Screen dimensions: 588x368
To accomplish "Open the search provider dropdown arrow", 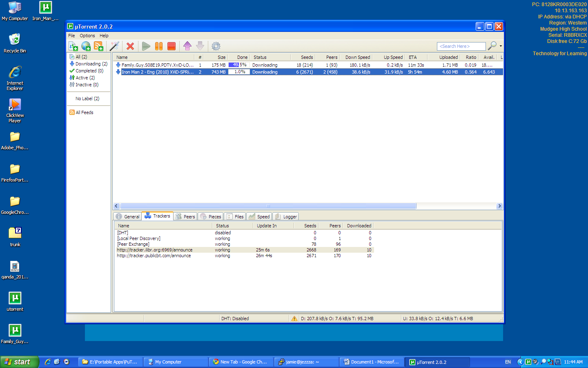I will [x=501, y=46].
